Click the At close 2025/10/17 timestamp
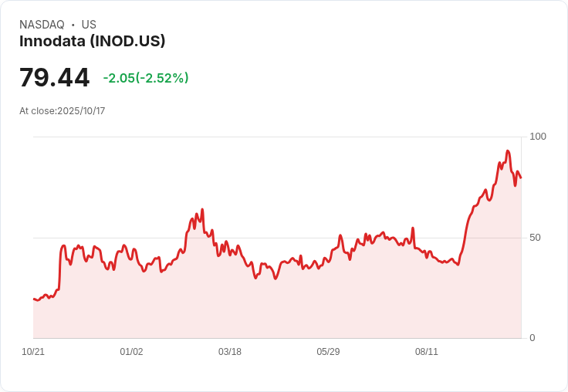The width and height of the screenshot is (568, 392). 62,111
